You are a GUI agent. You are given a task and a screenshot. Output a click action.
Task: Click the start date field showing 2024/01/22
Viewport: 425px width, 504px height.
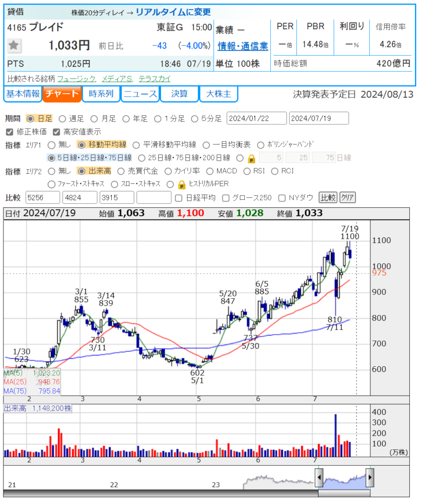tap(256, 119)
